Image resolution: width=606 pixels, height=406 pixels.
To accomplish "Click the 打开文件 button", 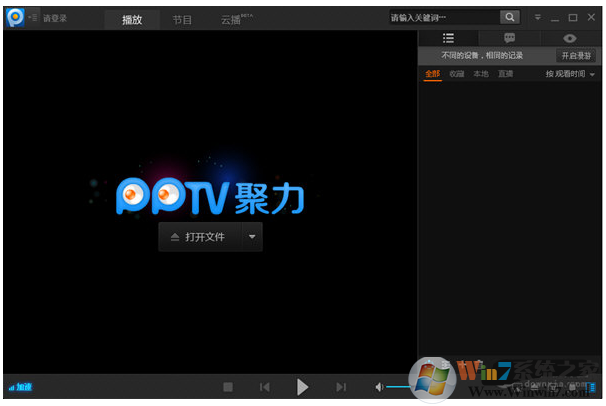I will point(200,237).
